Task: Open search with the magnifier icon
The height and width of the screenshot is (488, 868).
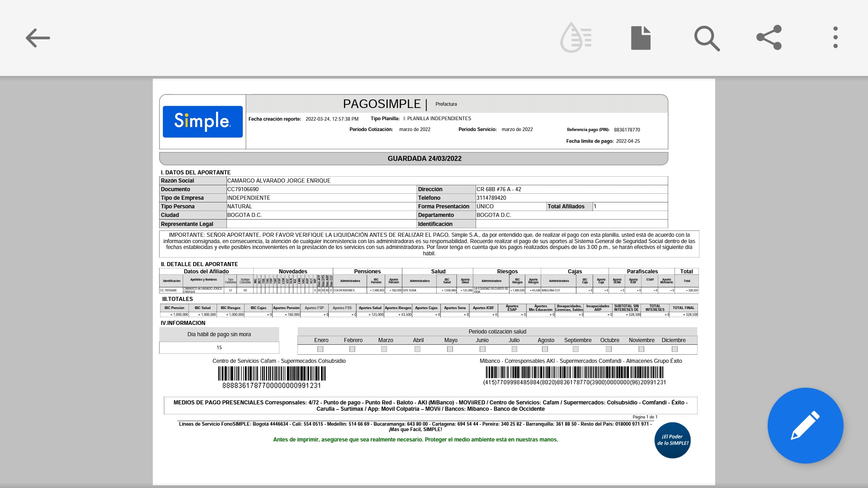Action: [x=707, y=38]
